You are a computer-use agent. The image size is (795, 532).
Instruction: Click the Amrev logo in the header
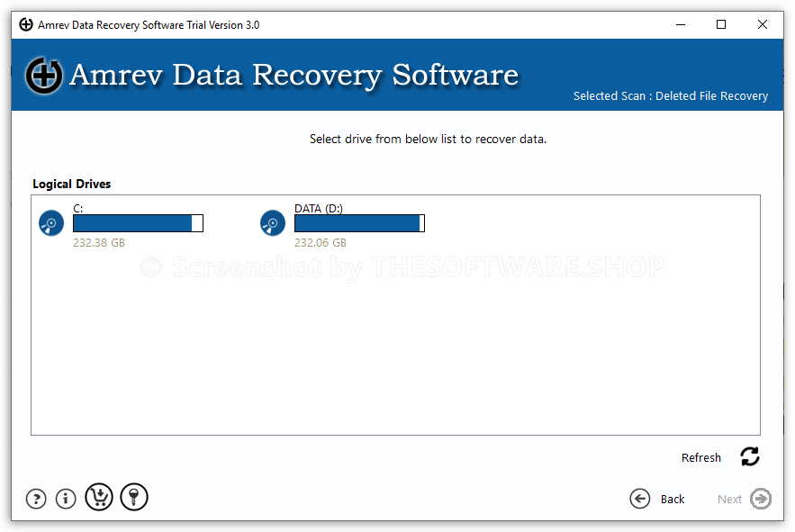(x=44, y=76)
